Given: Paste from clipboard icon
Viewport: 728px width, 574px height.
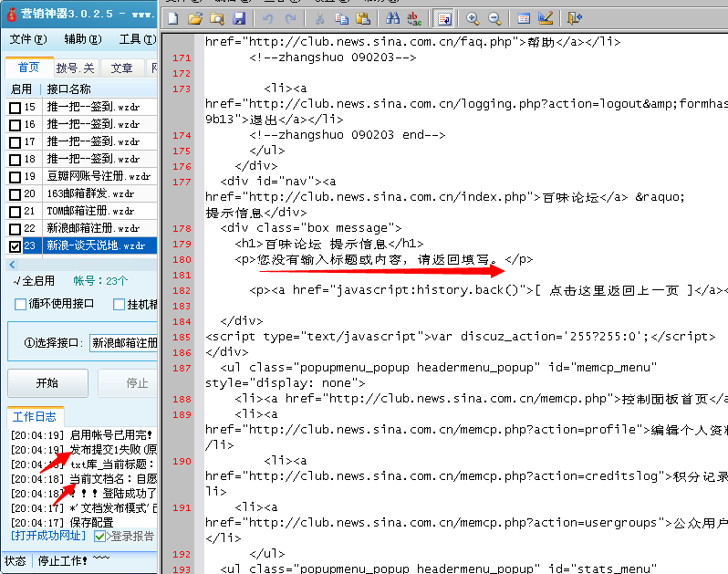Looking at the screenshot, I should [x=363, y=18].
